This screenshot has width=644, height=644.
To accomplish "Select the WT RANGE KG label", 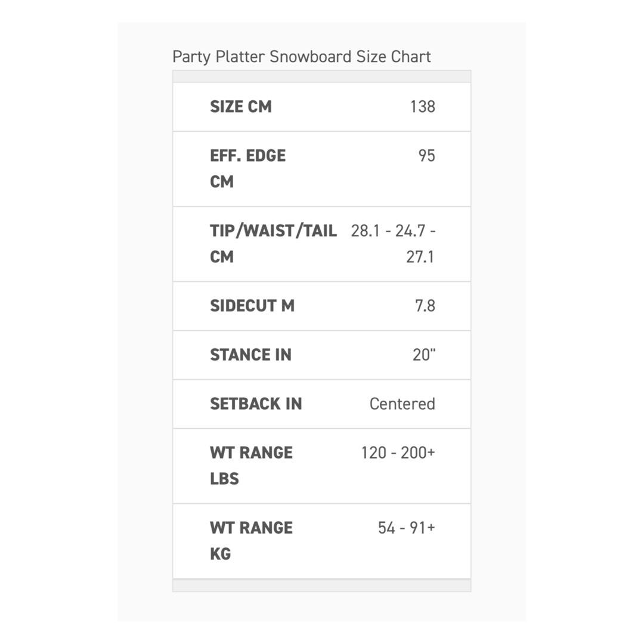I will point(251,540).
